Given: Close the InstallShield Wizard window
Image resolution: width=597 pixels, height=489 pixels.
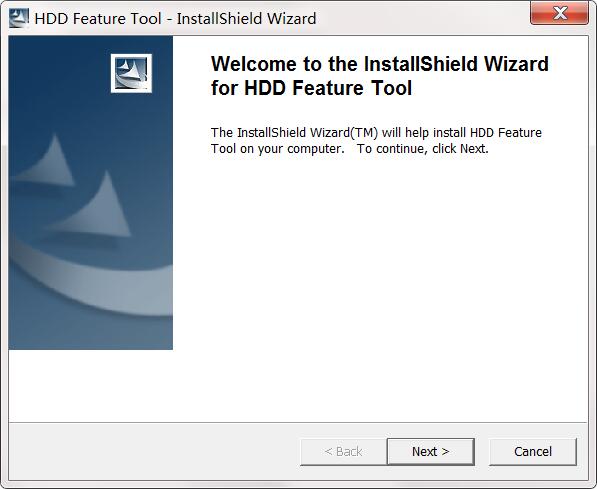Looking at the screenshot, I should 559,14.
